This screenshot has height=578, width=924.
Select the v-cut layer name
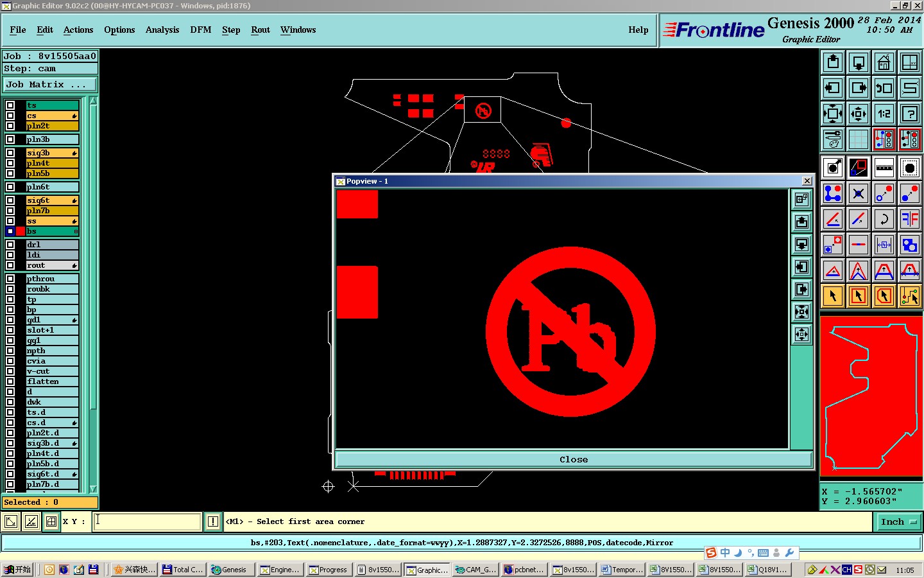pyautogui.click(x=52, y=371)
